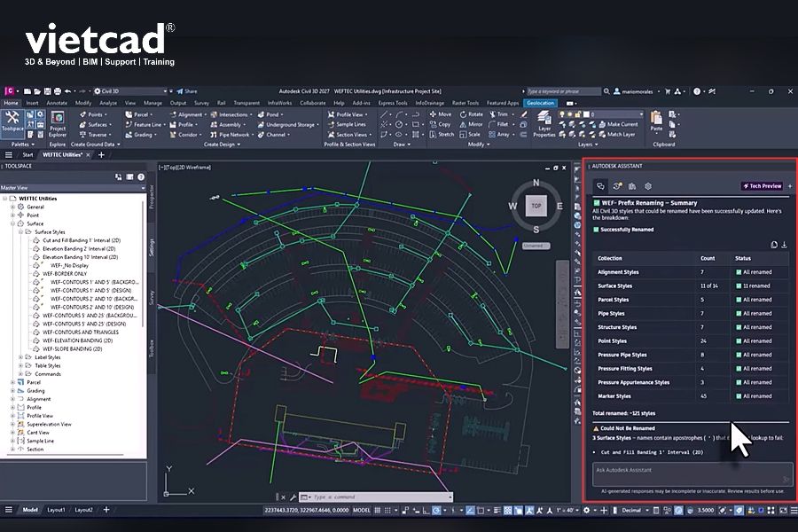Switch to the Geolocation ribbon tab
Viewport: 798px width, 532px height.
(541, 103)
